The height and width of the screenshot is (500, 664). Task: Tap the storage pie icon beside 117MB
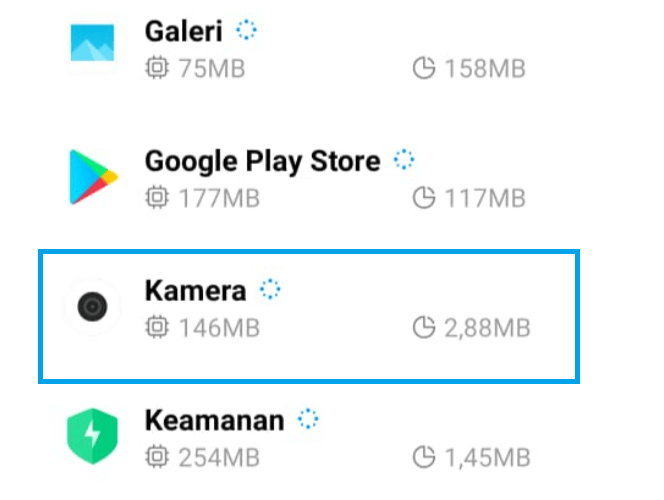pyautogui.click(x=424, y=197)
